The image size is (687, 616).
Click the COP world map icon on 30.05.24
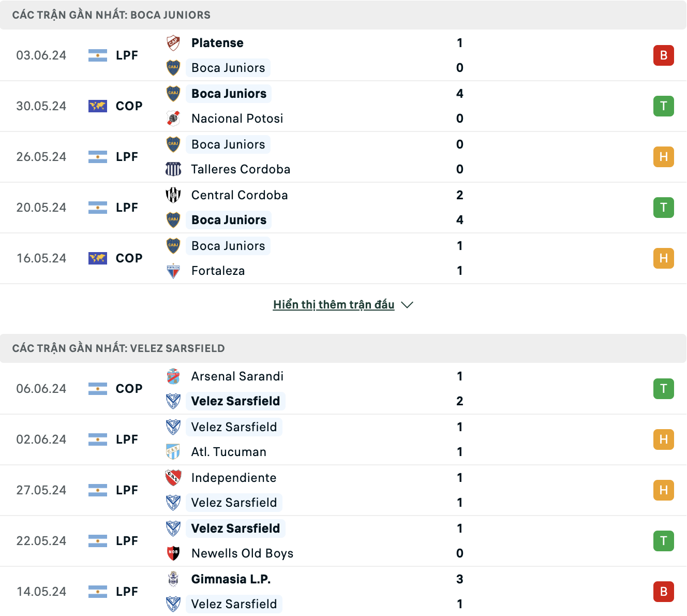coord(98,106)
